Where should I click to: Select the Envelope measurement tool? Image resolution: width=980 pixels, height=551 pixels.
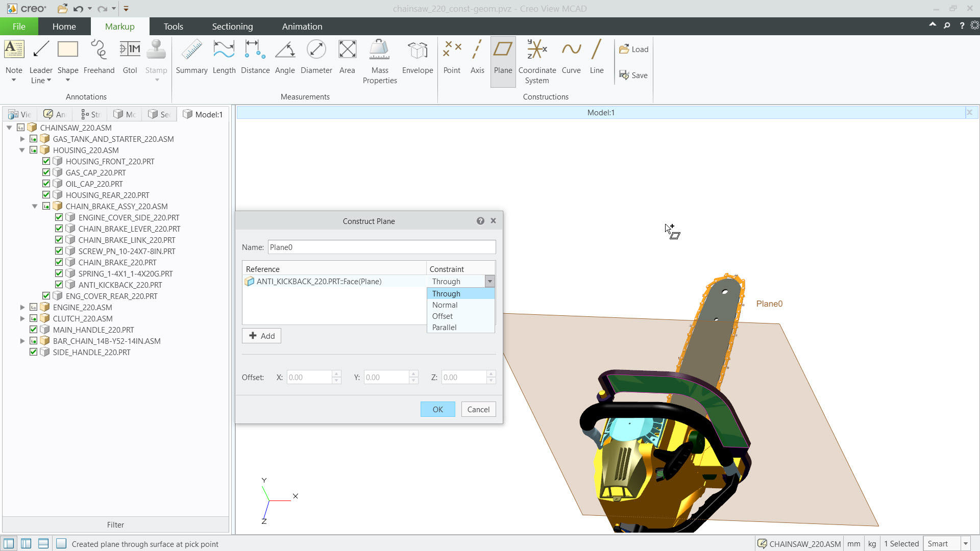click(x=418, y=57)
